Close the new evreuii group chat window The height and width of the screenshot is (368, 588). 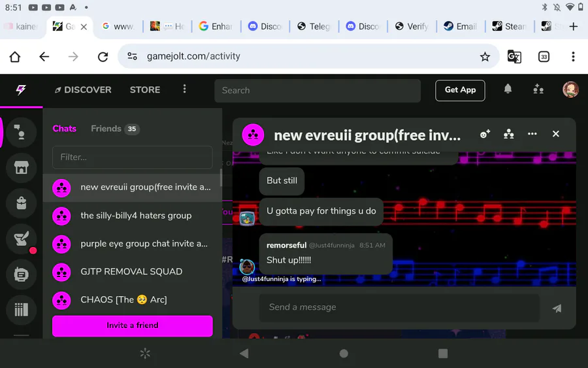556,134
